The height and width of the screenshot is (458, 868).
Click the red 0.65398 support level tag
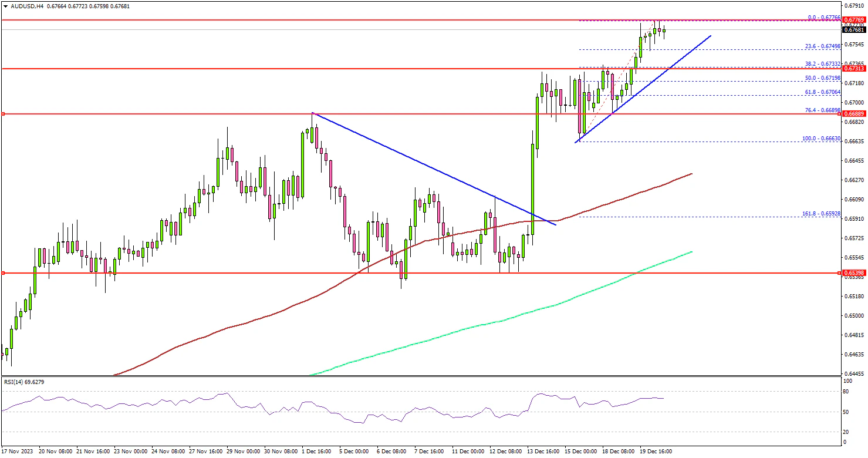[x=854, y=273]
